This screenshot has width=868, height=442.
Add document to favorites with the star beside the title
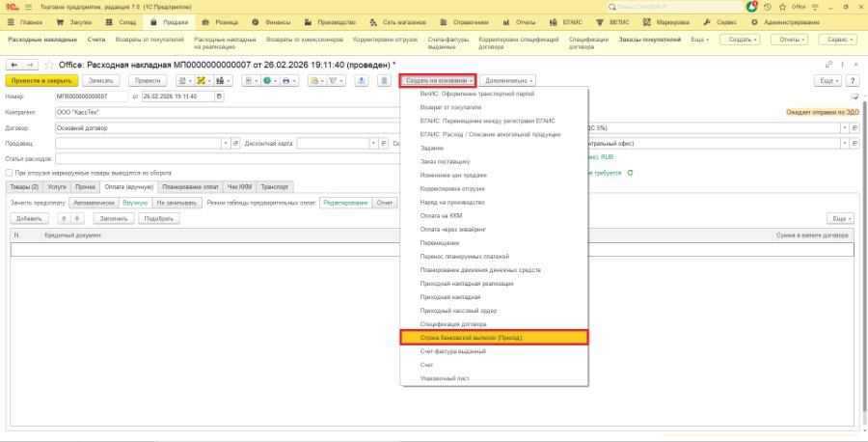(49, 65)
